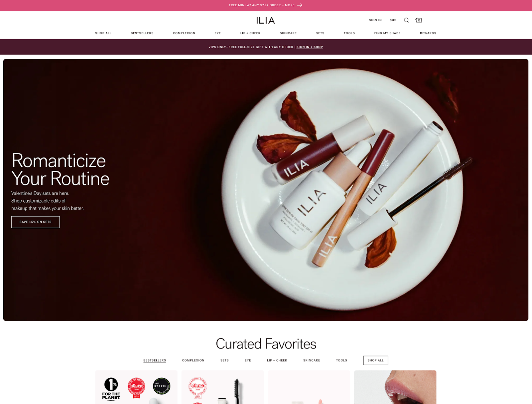Open the shopping bag cart icon
The height and width of the screenshot is (404, 532).
418,20
